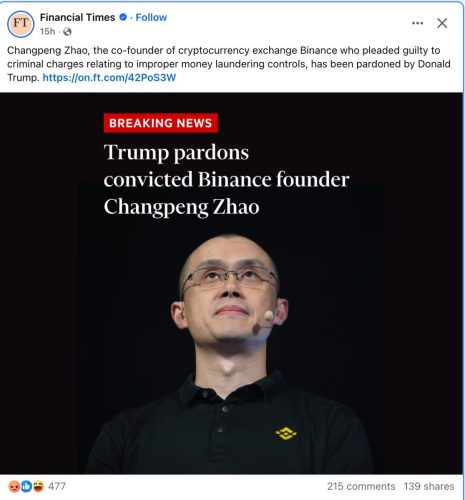View the 139 shares list
Viewport: 465px width, 500px height.
[x=429, y=486]
